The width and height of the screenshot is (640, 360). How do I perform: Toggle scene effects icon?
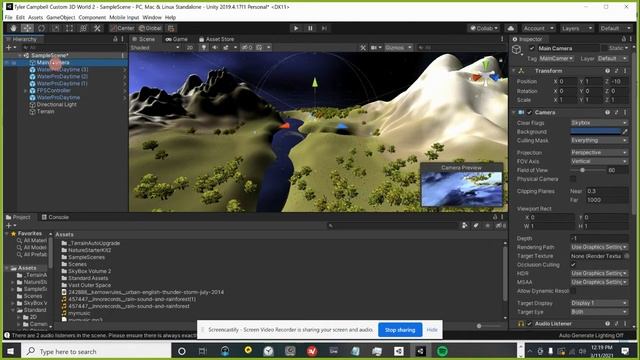point(225,48)
